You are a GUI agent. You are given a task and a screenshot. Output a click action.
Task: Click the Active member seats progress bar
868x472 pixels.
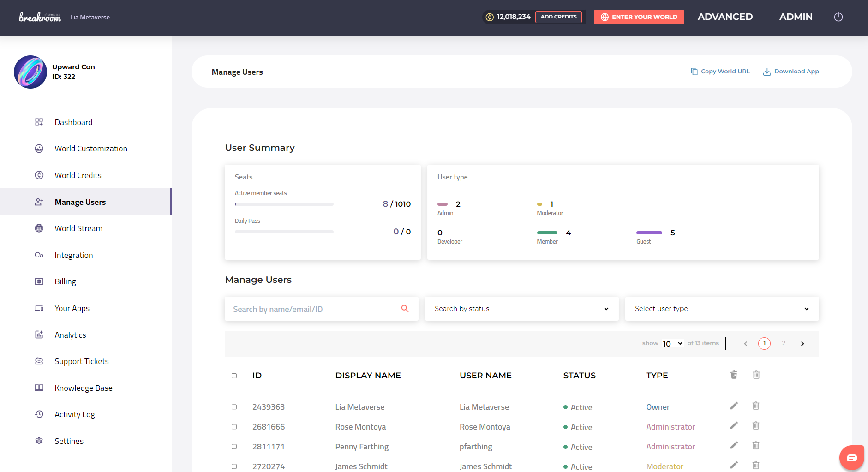click(284, 204)
